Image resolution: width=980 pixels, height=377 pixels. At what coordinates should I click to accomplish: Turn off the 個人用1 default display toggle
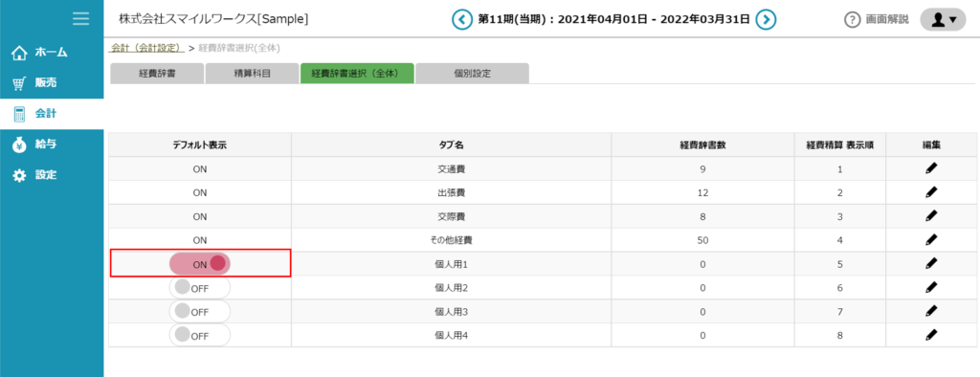click(200, 264)
